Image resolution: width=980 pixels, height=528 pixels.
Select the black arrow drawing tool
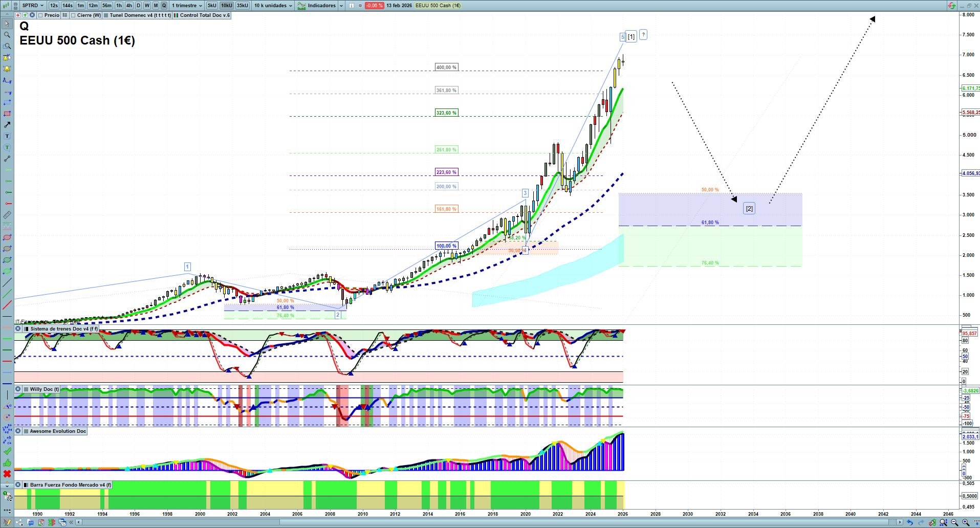pos(7,125)
